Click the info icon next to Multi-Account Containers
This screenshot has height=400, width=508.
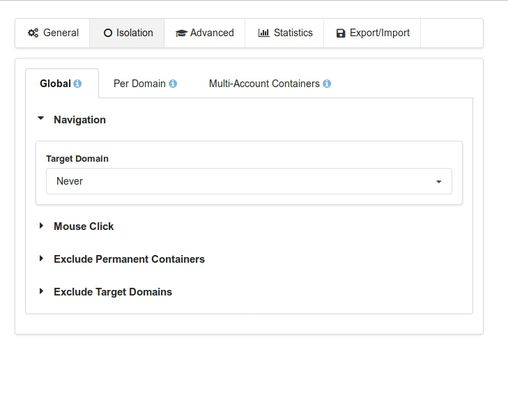coord(327,84)
